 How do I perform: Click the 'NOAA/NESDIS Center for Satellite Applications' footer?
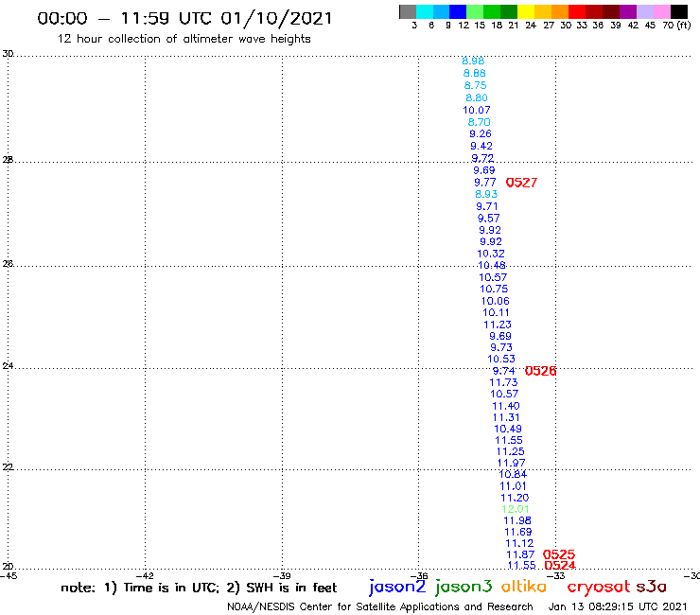344,607
